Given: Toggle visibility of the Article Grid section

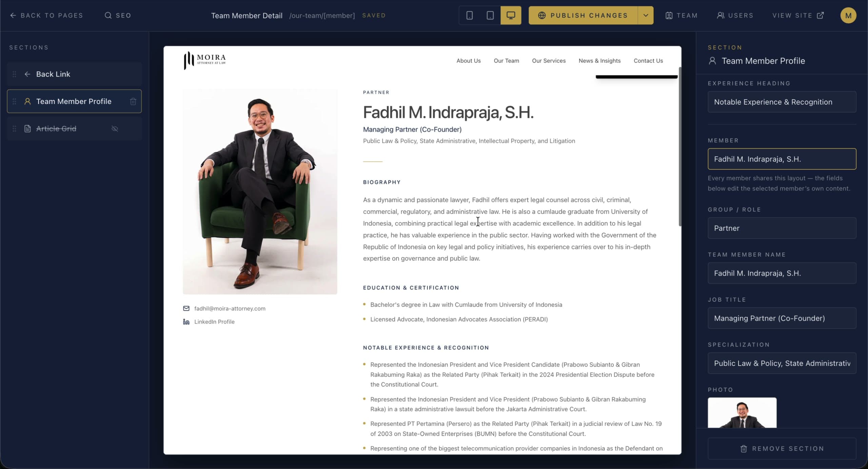Looking at the screenshot, I should [x=115, y=129].
